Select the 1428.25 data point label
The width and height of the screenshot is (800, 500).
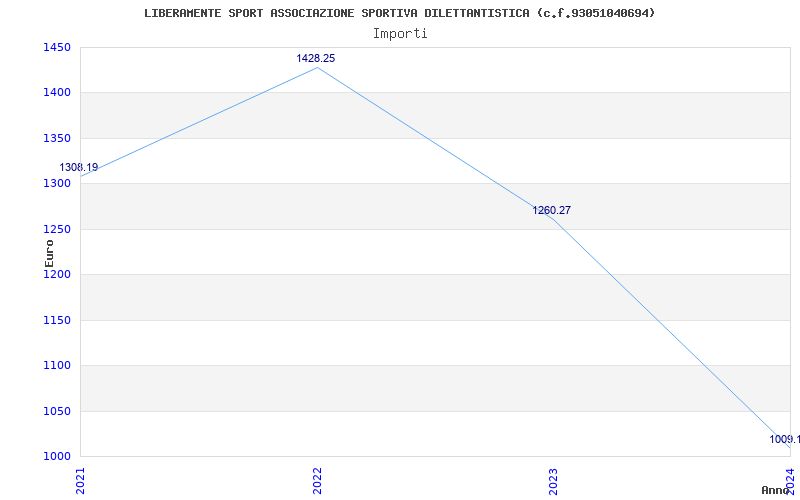coord(316,58)
